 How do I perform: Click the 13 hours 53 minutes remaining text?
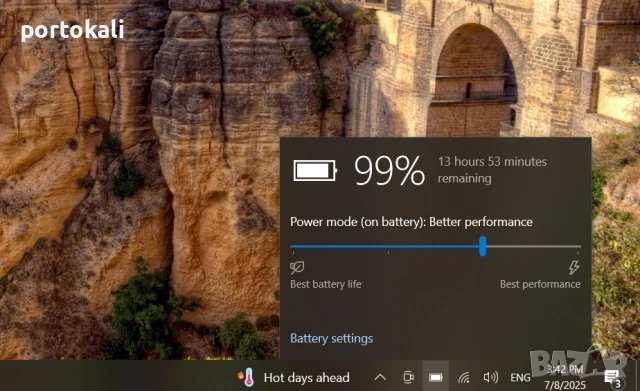(x=492, y=170)
